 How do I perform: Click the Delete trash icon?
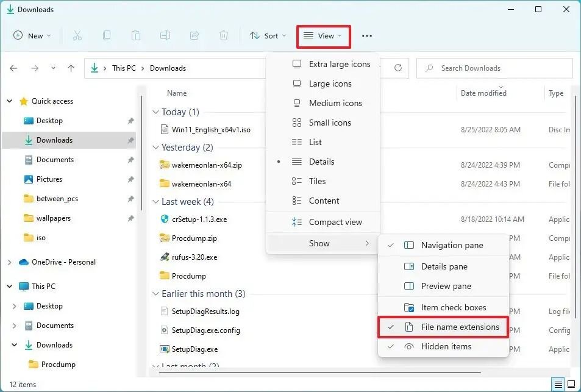point(224,35)
